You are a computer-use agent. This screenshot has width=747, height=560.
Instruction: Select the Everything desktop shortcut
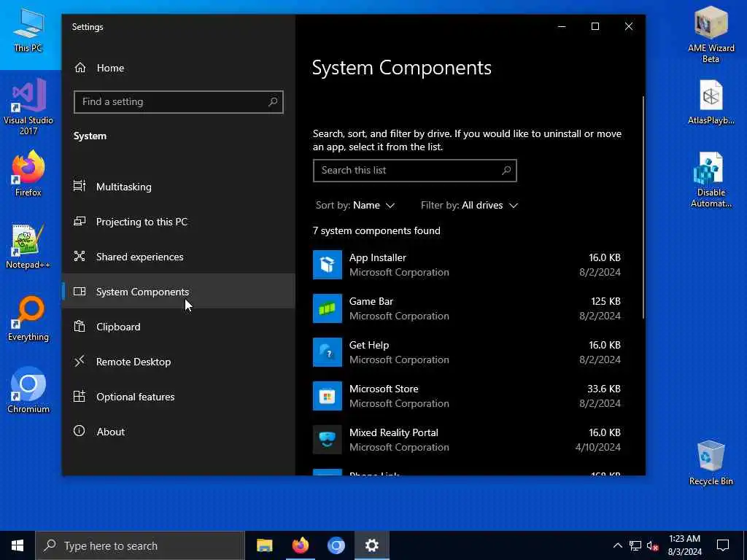click(28, 319)
